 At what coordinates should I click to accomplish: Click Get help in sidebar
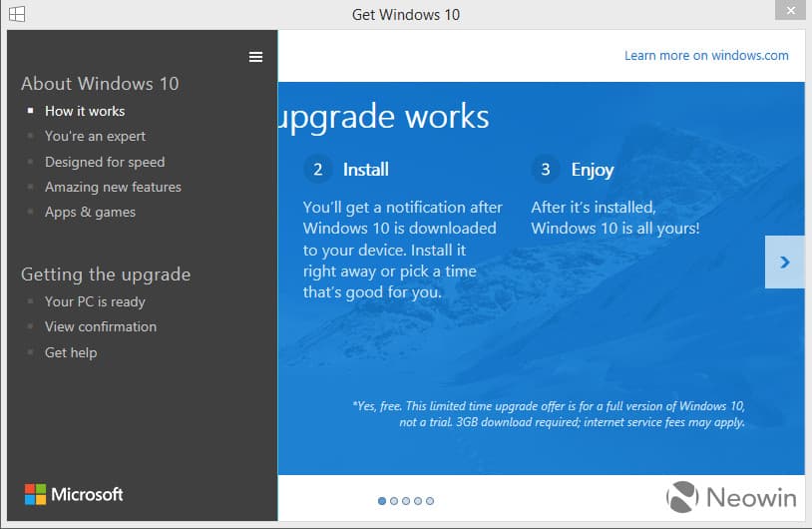(71, 353)
